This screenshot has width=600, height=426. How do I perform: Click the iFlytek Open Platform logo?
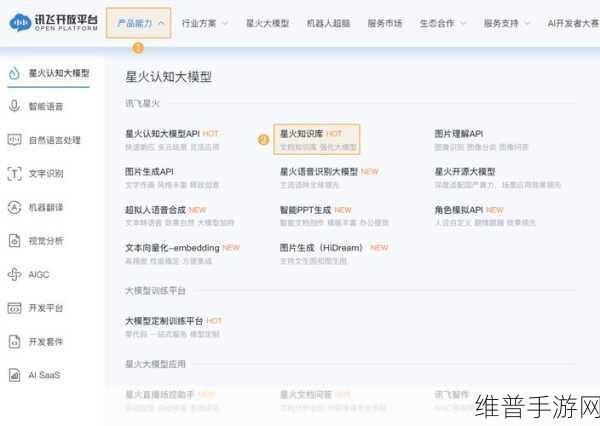point(53,22)
